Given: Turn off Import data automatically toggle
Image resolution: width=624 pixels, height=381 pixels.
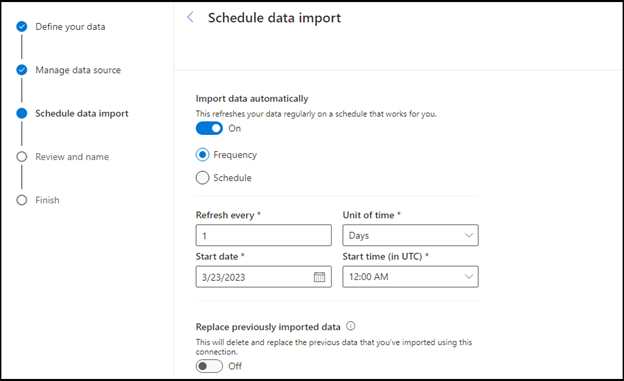Looking at the screenshot, I should pos(209,128).
